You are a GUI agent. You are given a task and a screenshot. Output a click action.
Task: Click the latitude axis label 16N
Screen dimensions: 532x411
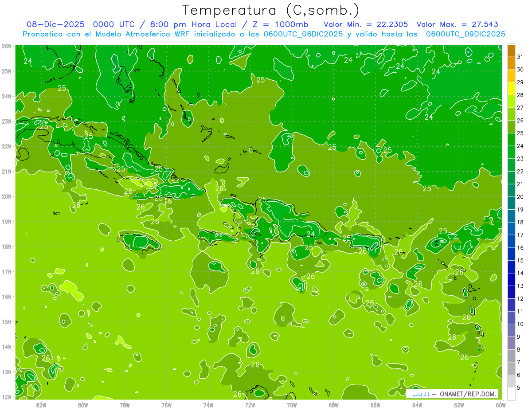[7, 297]
